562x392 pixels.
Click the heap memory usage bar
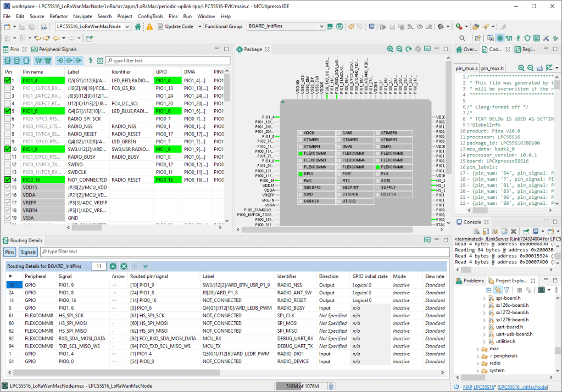pos(302,386)
